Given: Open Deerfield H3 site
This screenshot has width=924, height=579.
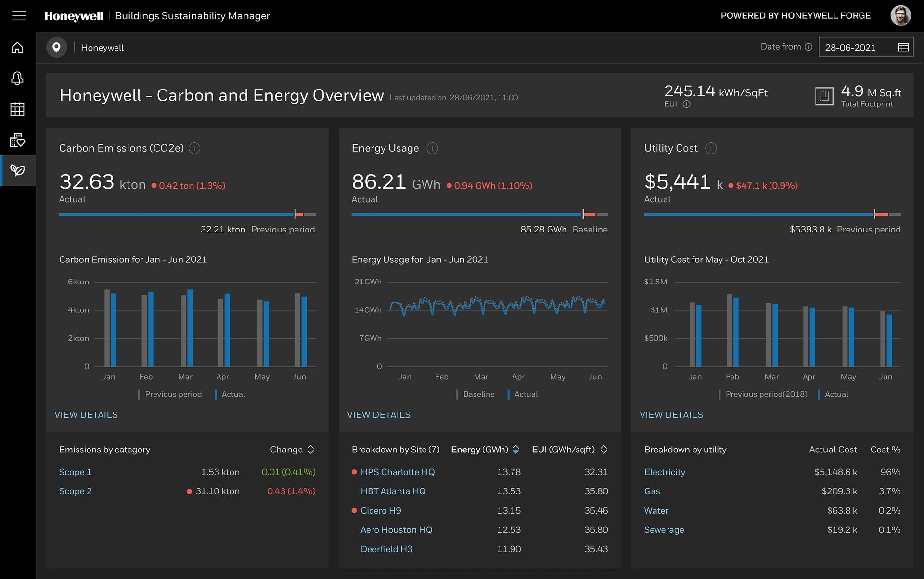Looking at the screenshot, I should point(386,549).
